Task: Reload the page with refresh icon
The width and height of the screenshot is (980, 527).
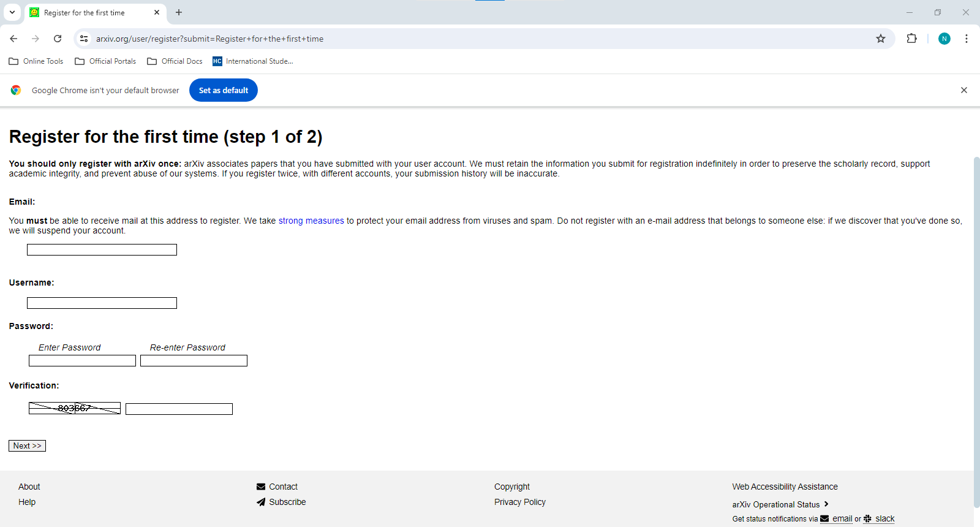Action: click(58, 39)
